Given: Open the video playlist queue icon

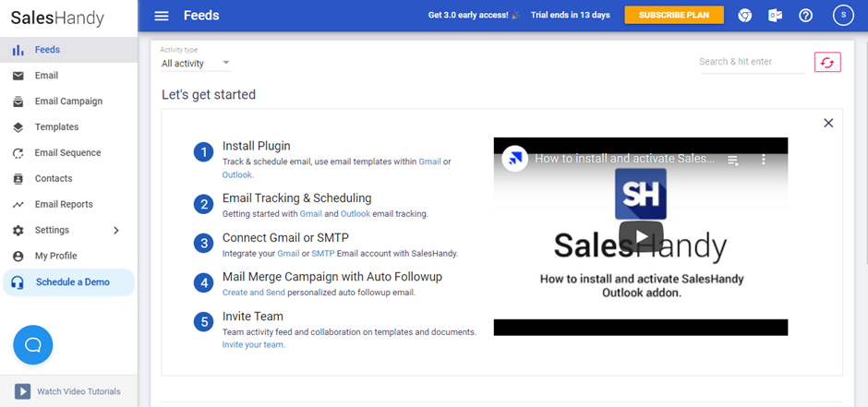Looking at the screenshot, I should click(x=733, y=161).
